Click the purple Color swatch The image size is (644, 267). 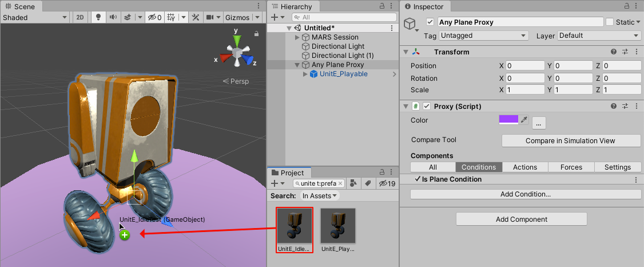tap(508, 120)
